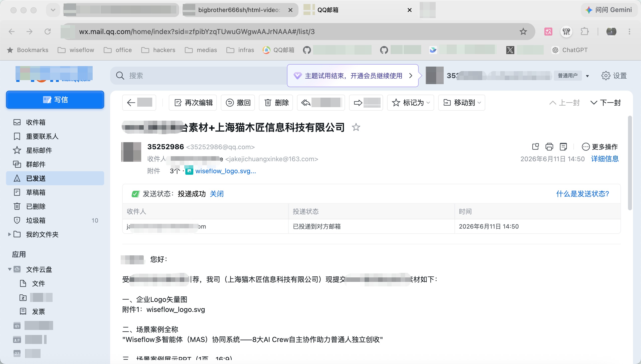Click the back arrow button in mail toolbar
The width and height of the screenshot is (641, 364).
coord(139,103)
